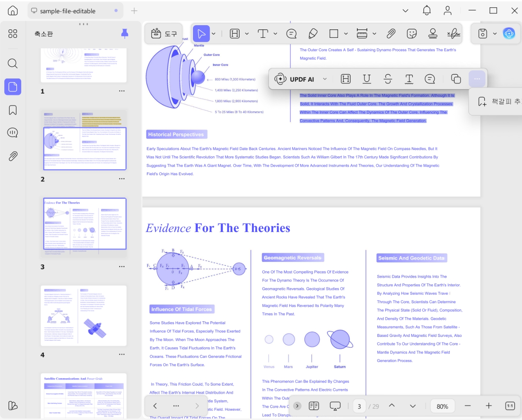The width and height of the screenshot is (522, 420).
Task: Open the Signature tool
Action: (x=454, y=34)
